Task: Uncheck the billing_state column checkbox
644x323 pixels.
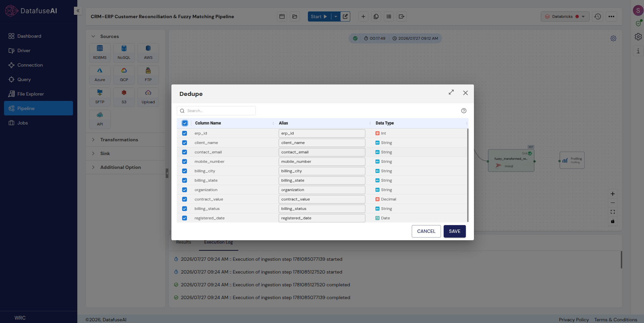Action: [x=185, y=180]
